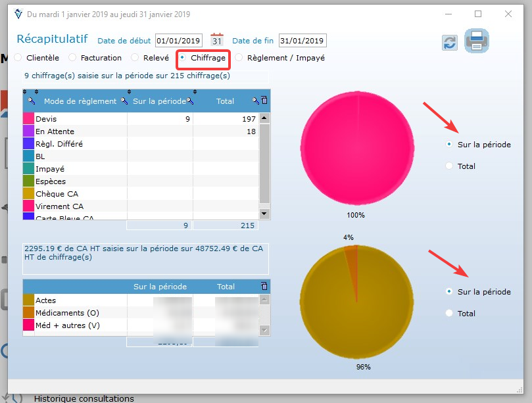Click the Virement CA row label

coord(59,206)
